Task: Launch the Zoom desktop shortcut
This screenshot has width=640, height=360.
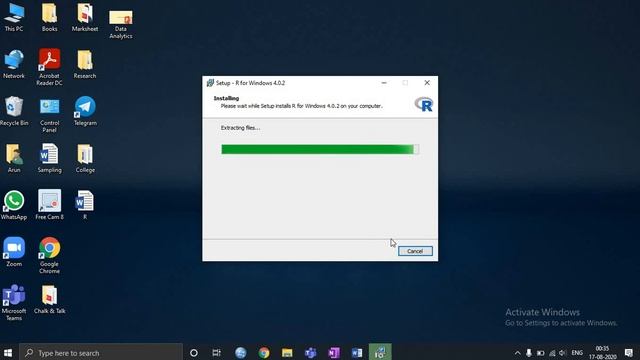Action: (x=14, y=252)
